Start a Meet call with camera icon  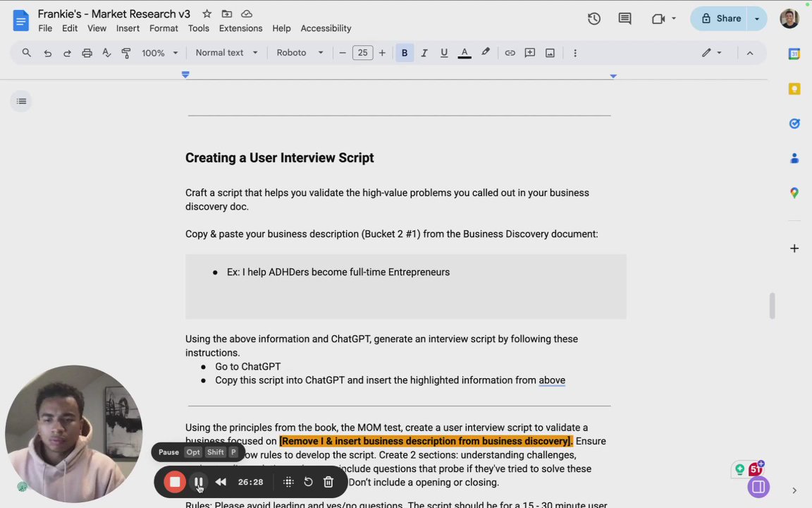(658, 18)
